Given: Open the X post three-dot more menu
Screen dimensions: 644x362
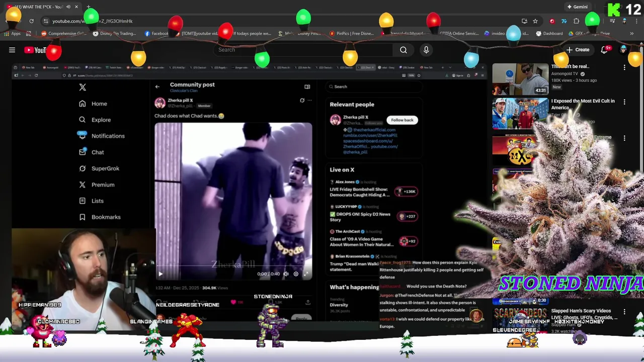Looking at the screenshot, I should click(x=310, y=101).
